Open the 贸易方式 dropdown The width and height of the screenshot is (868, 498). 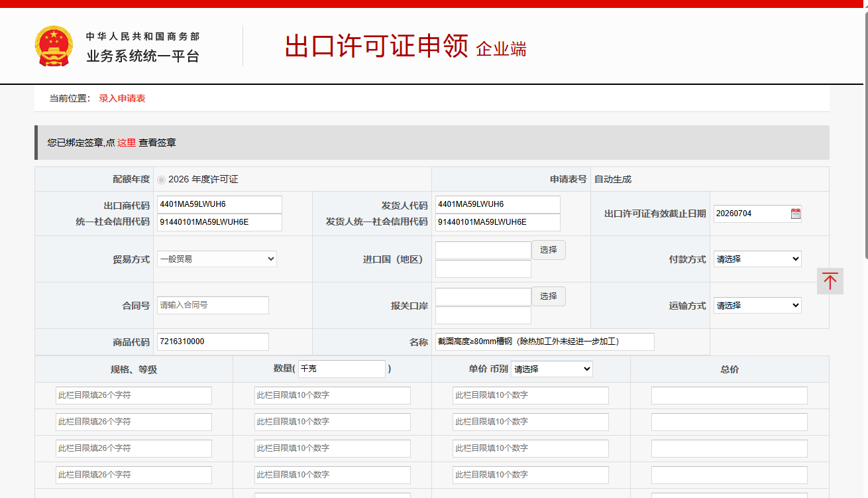click(x=217, y=259)
